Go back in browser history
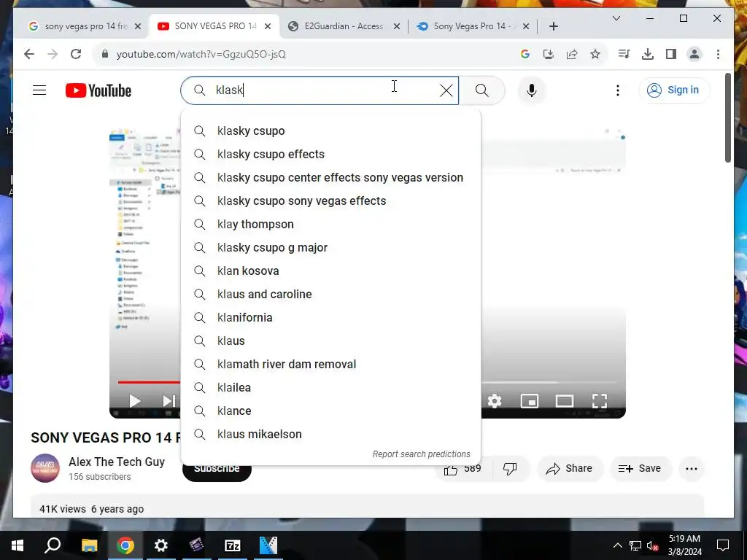The height and width of the screenshot is (560, 747). [x=29, y=54]
